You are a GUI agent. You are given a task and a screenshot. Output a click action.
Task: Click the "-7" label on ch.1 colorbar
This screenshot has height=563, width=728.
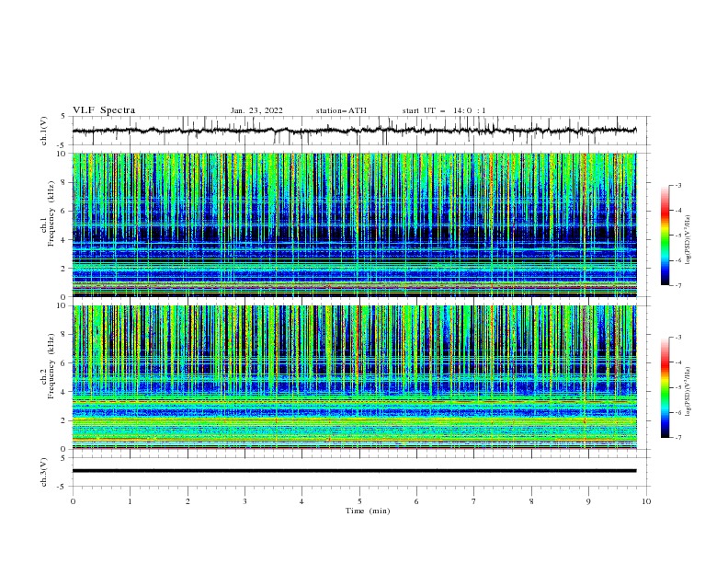677,286
